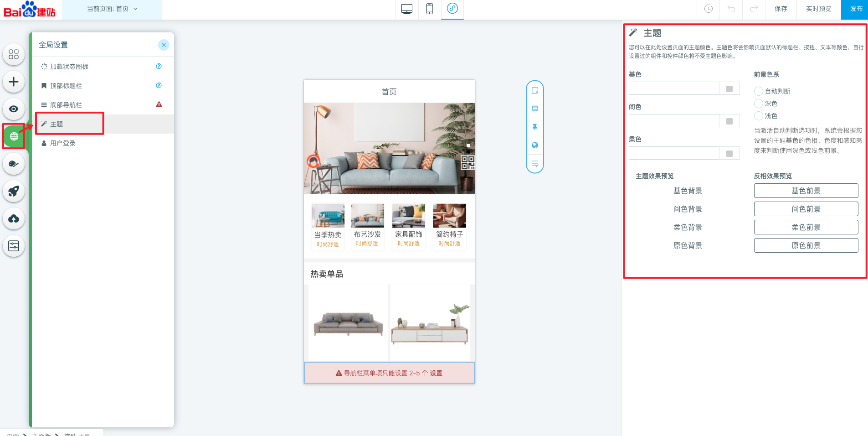
Task: Click the history clock icon
Action: [708, 9]
